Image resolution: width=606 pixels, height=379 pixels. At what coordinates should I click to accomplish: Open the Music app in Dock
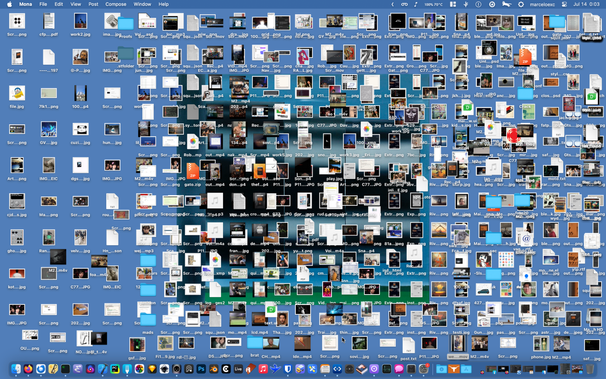coord(263,369)
